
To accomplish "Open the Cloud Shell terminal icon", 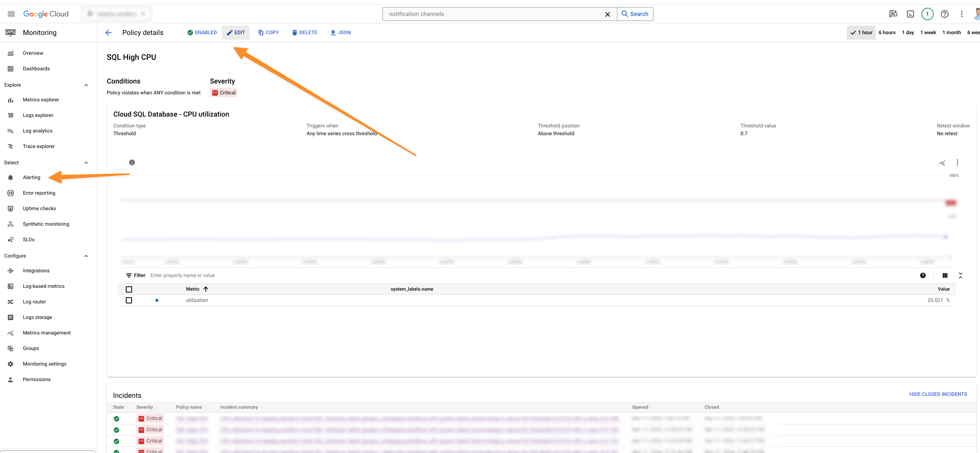I will coord(910,14).
